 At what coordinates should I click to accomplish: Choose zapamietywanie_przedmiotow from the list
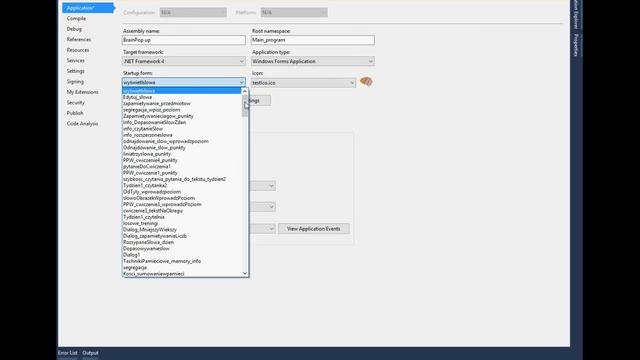[x=182, y=103]
